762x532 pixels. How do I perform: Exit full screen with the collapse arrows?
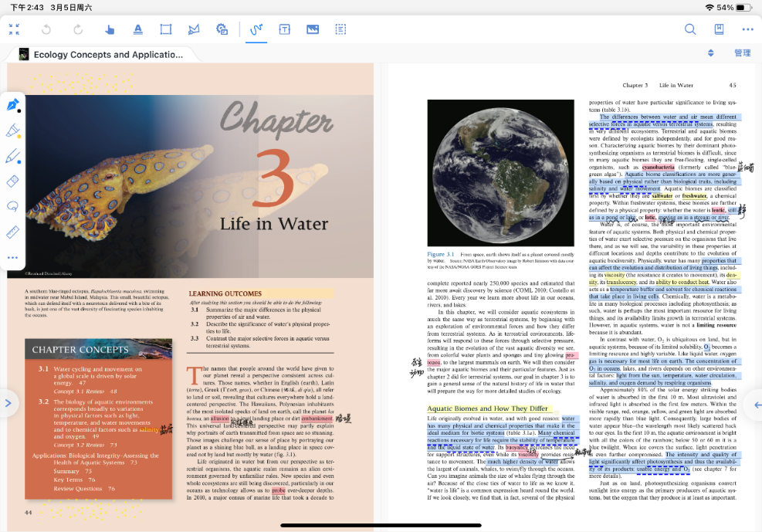coord(14,29)
